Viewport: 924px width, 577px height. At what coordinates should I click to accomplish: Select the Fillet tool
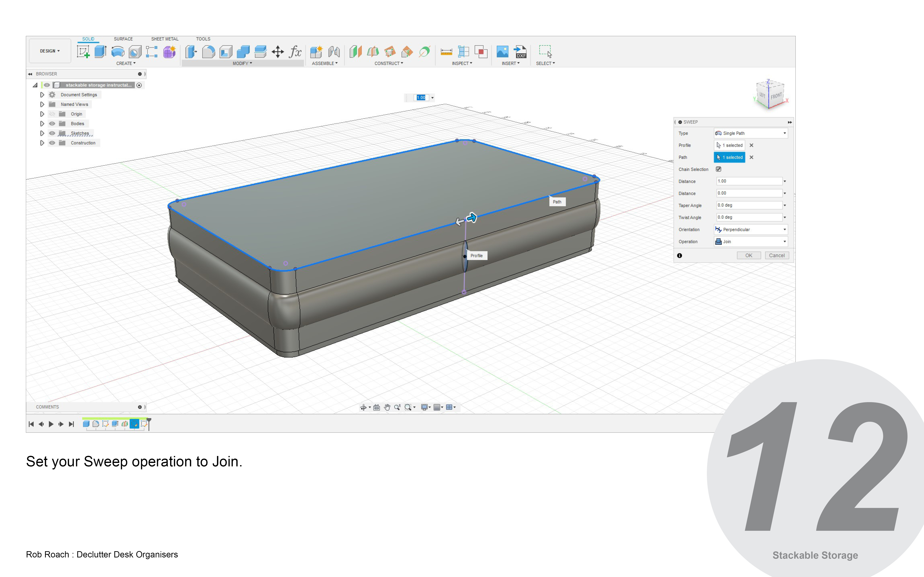click(x=208, y=52)
